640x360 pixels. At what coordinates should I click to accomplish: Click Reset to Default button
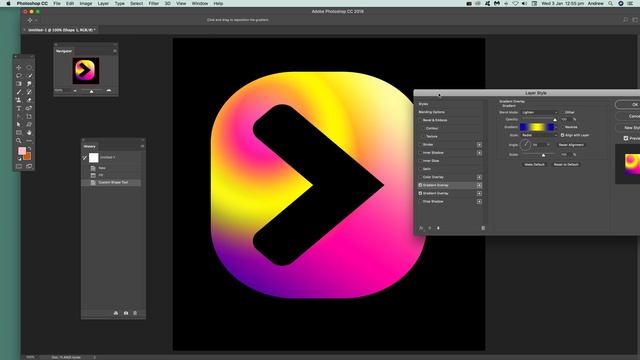pyautogui.click(x=566, y=164)
